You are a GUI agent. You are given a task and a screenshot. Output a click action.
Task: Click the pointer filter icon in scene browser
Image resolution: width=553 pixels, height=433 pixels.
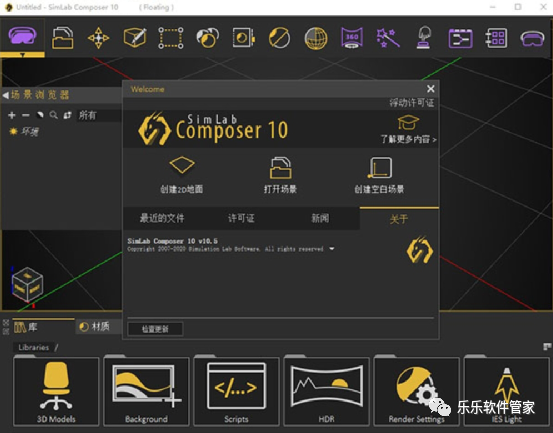(x=40, y=115)
